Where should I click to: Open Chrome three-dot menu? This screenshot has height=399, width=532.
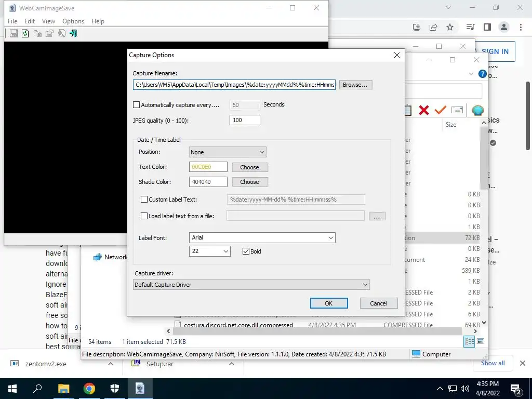click(521, 27)
